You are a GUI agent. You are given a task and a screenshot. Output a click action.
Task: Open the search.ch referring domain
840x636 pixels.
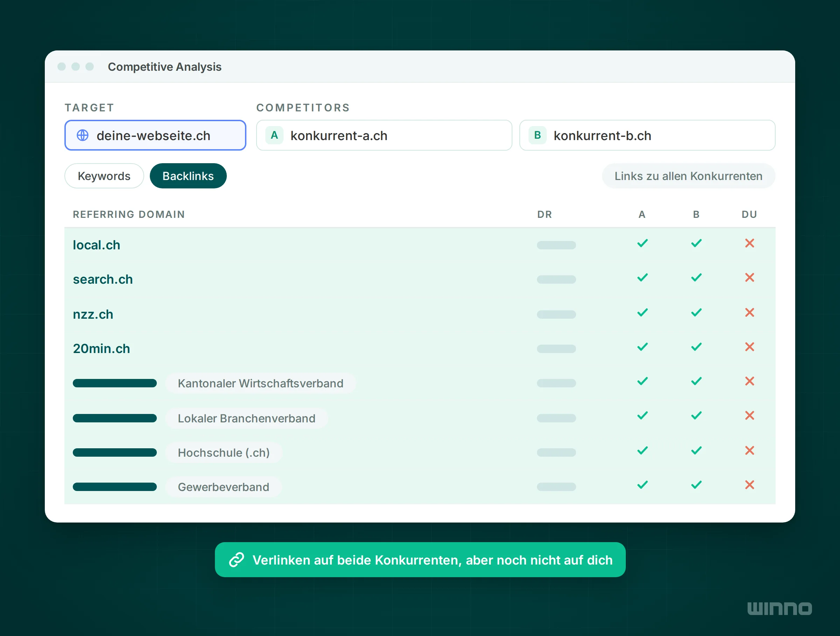[x=103, y=279]
